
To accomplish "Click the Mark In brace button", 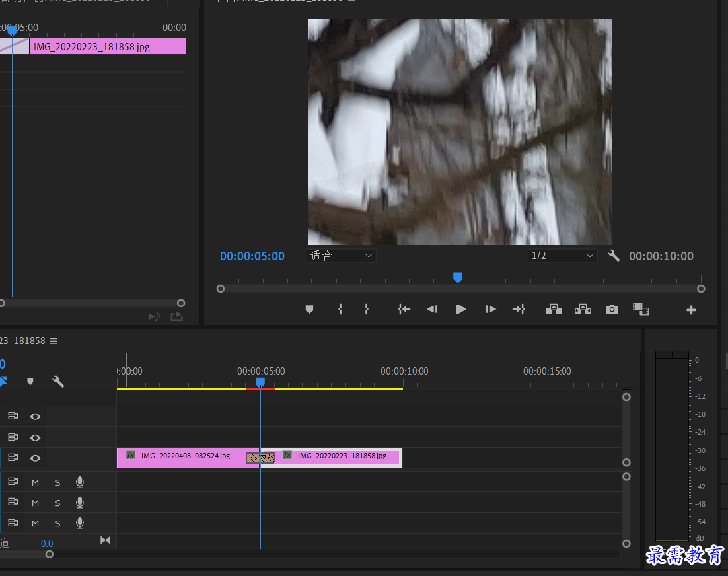I will tap(340, 309).
